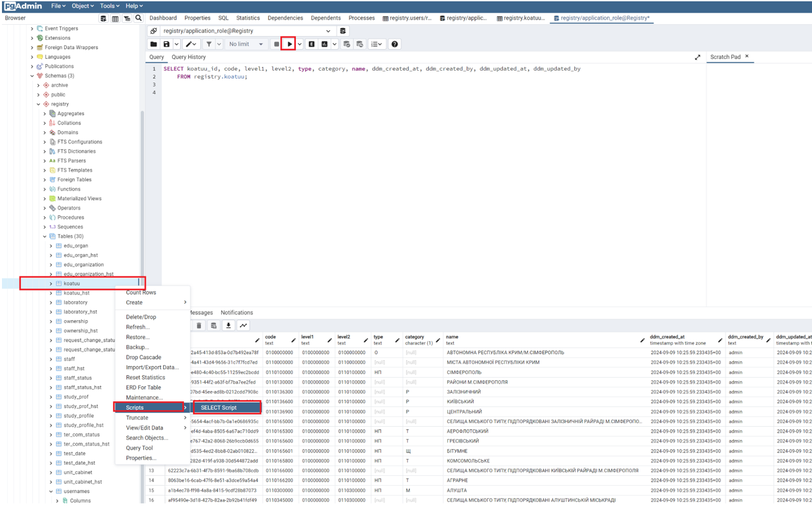This screenshot has width=812, height=508.
Task: Open graph visualiser icon in results toolbar
Action: coord(244,325)
